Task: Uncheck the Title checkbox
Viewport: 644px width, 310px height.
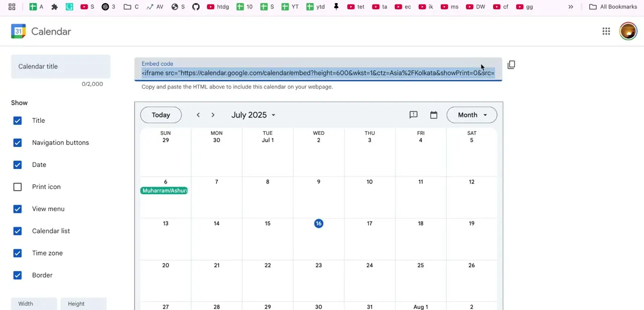Action: [18, 121]
